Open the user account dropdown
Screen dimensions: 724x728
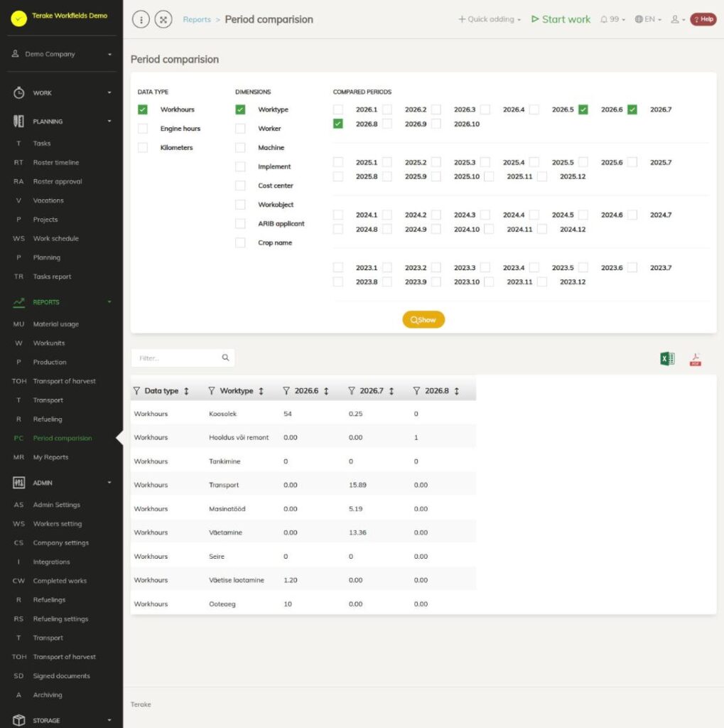coord(678,19)
